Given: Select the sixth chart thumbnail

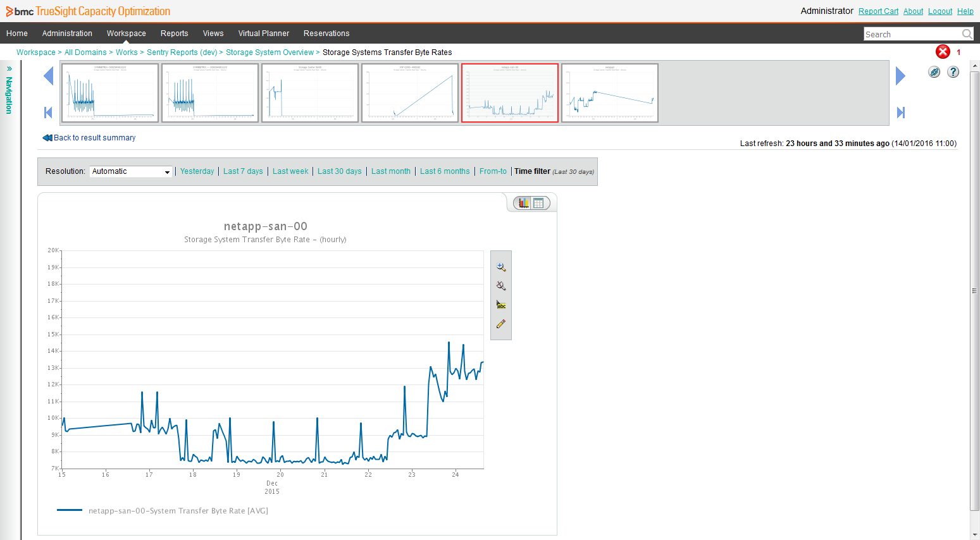Looking at the screenshot, I should (x=610, y=93).
